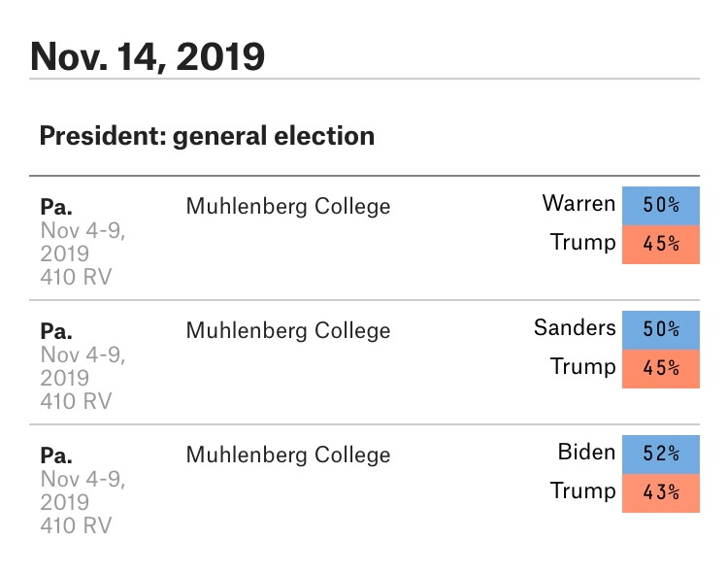Click the Biden candidate name

coord(586,453)
